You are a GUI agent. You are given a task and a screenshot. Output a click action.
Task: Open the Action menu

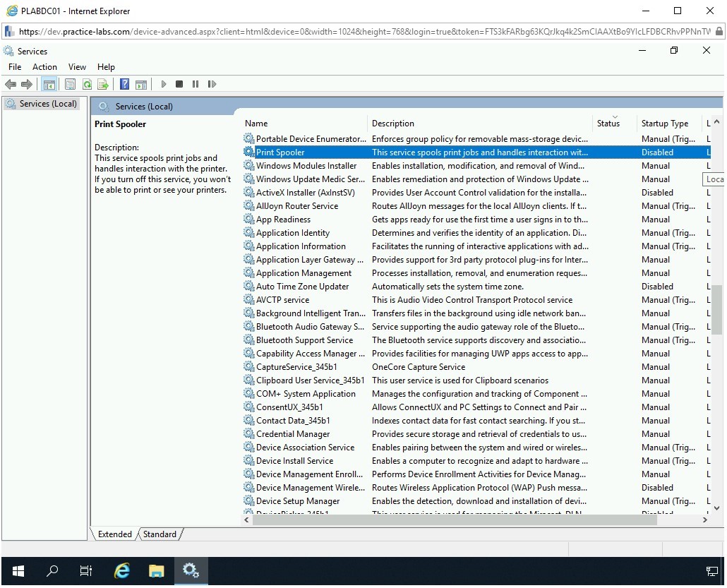44,67
